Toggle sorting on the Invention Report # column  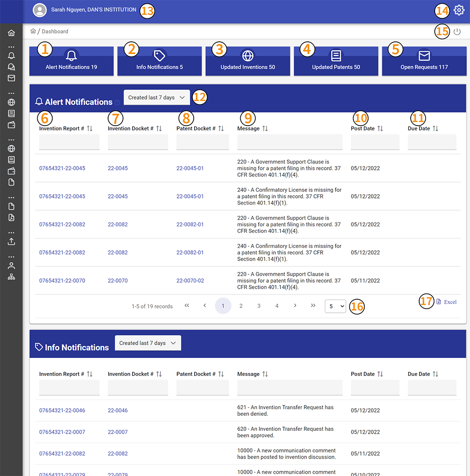coord(89,127)
